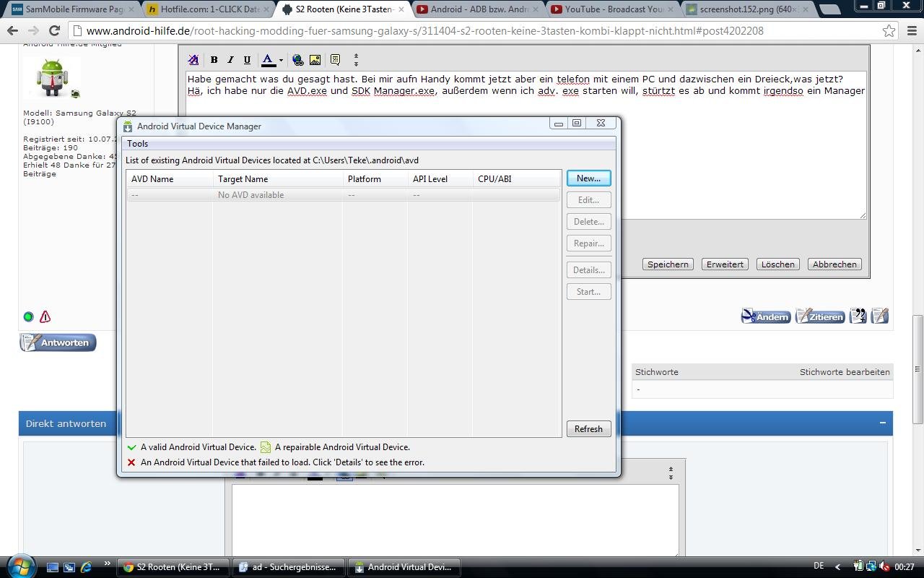Click the editor size stepper arrows
Viewport: 924px width, 578px height.
[356, 60]
